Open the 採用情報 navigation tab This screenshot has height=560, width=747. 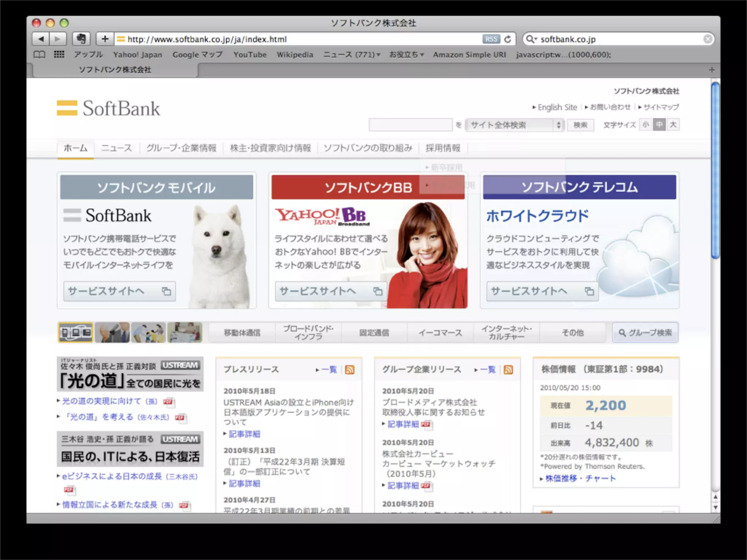(443, 148)
